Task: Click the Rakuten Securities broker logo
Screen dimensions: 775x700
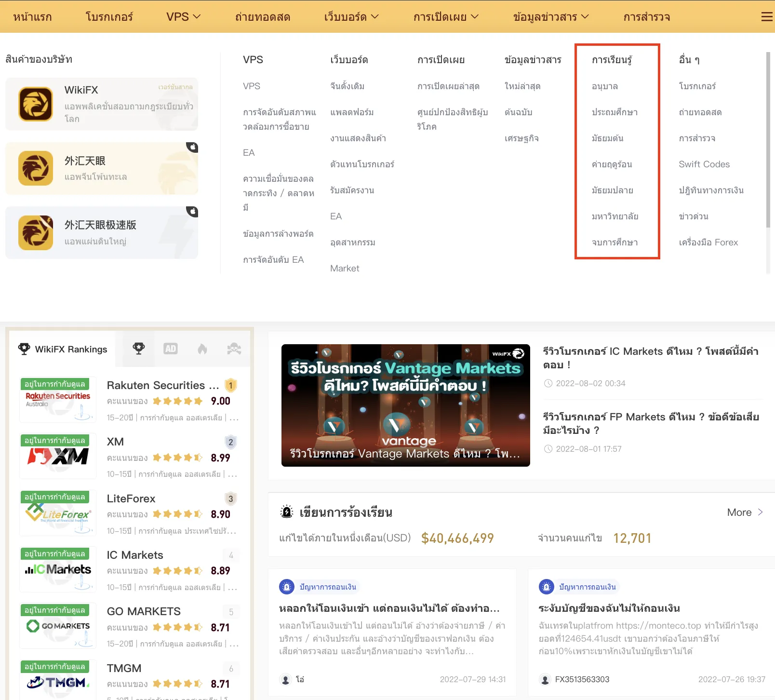Action: coord(58,400)
